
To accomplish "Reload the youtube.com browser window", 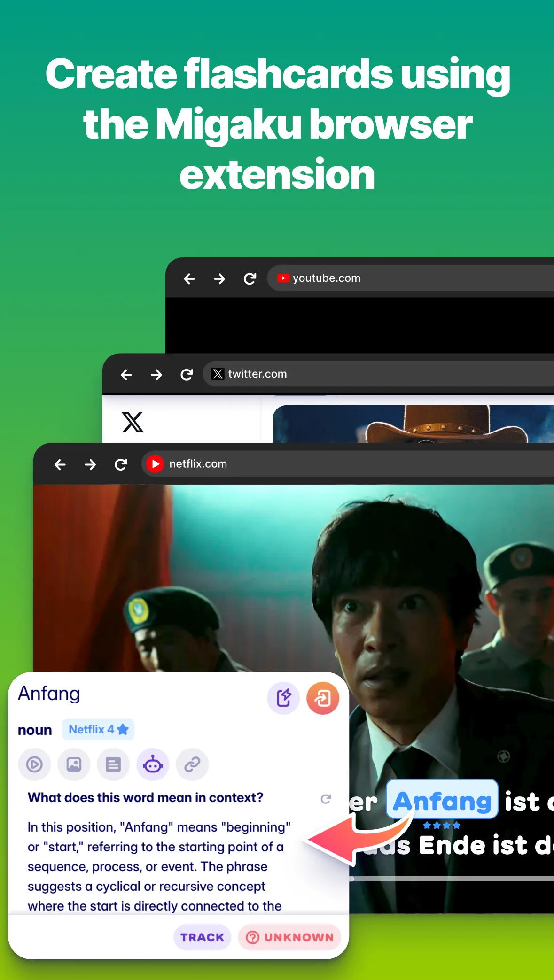I will 250,279.
